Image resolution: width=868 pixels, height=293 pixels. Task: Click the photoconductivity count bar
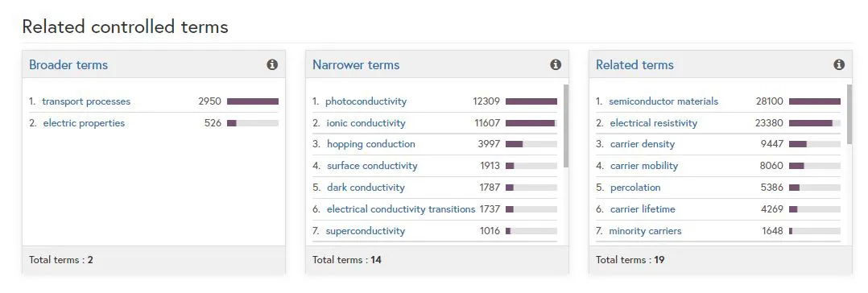531,101
